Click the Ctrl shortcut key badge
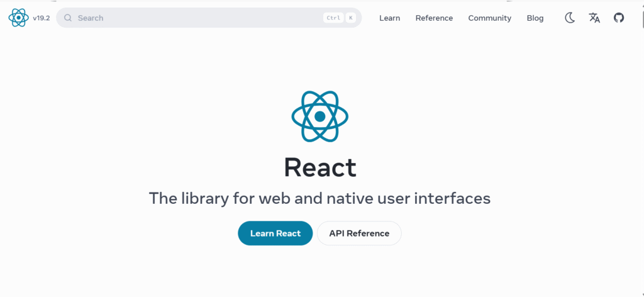644x297 pixels. click(333, 18)
